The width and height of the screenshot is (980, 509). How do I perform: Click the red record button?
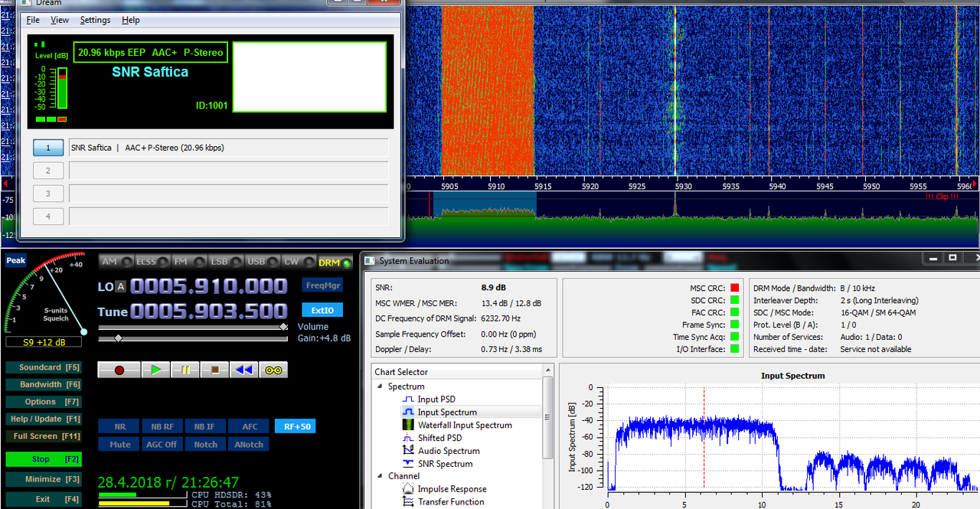click(x=119, y=370)
